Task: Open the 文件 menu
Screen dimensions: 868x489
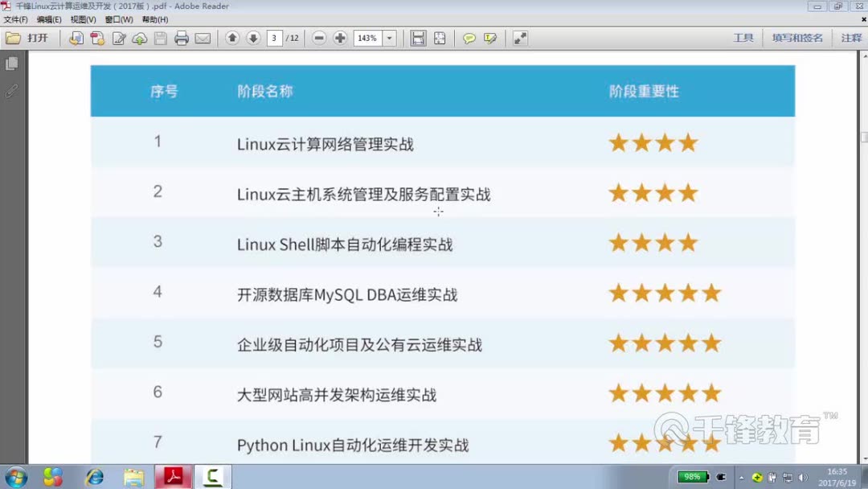Action: tap(16, 18)
